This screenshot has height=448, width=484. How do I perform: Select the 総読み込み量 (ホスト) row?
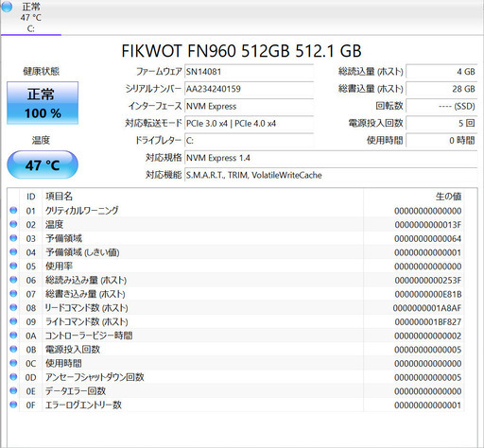pos(234,280)
